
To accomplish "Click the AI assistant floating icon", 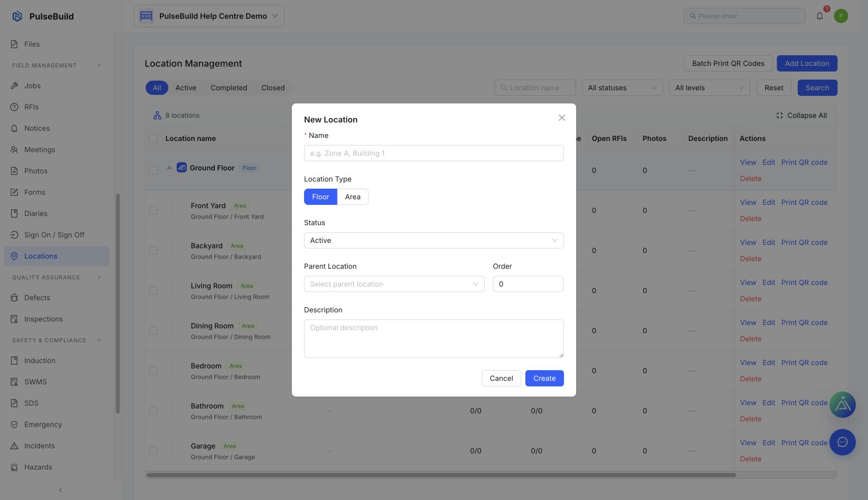I will point(843,405).
